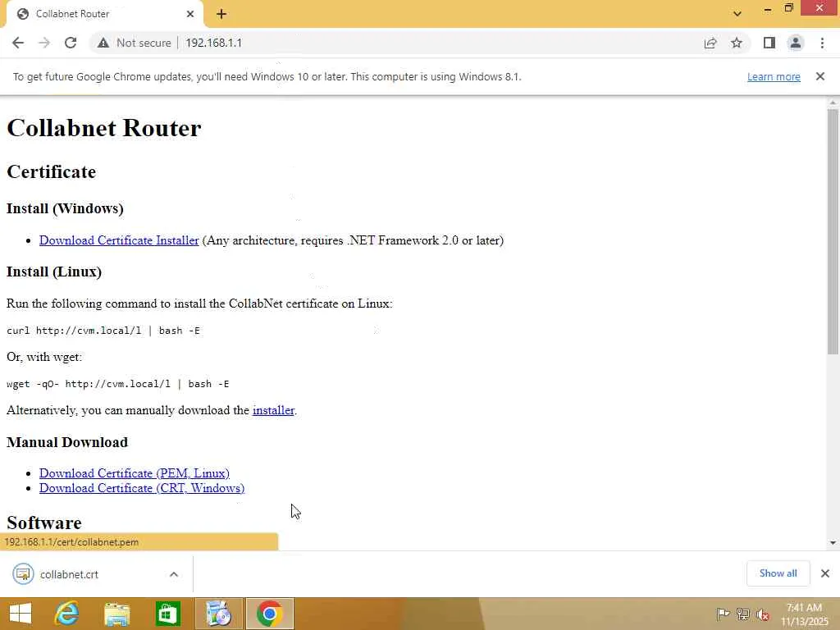The height and width of the screenshot is (630, 840).
Task: Close the downloads shelf
Action: click(x=825, y=573)
